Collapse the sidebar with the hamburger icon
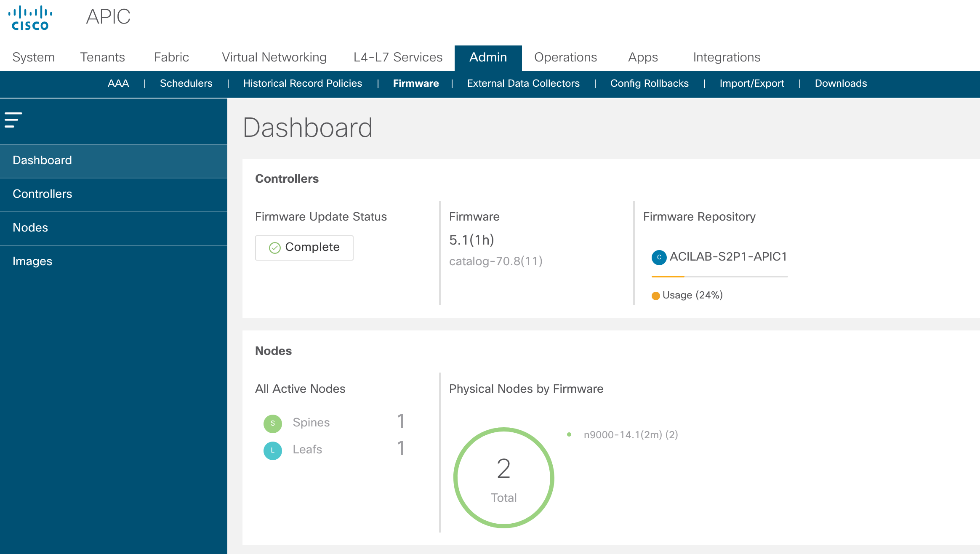 pos(13,120)
